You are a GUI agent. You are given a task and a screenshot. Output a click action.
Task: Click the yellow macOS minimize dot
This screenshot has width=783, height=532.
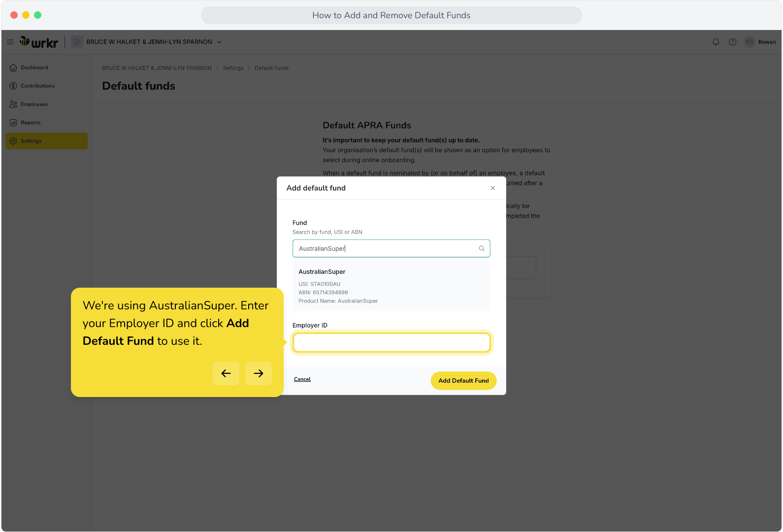[x=26, y=15]
